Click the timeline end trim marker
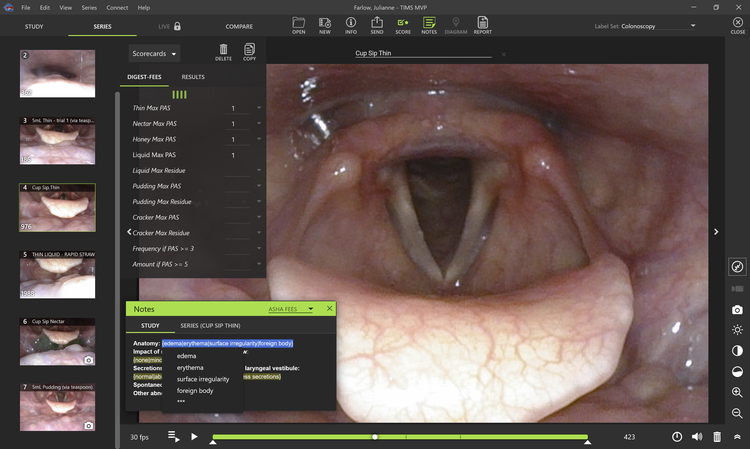 587,442
